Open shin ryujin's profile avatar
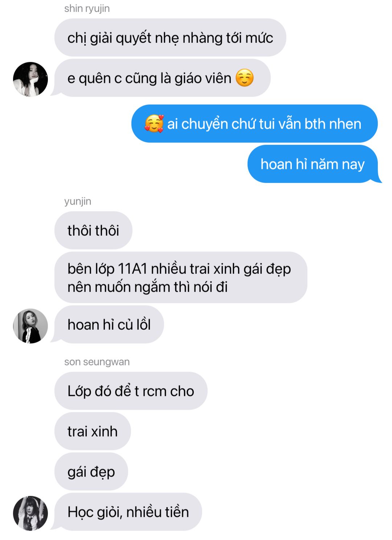 pos(30,79)
